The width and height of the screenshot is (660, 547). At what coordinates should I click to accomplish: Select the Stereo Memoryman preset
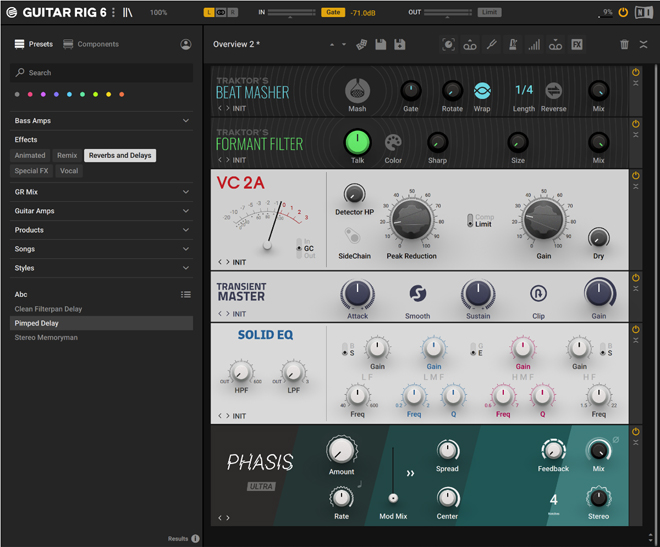[46, 338]
